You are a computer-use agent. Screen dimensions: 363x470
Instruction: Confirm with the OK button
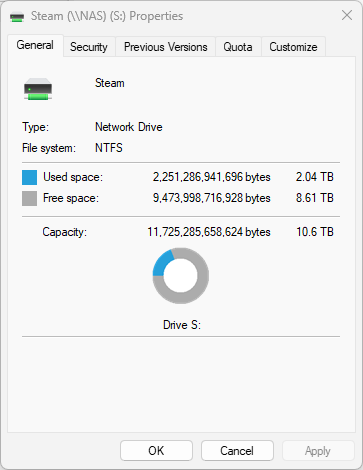156,451
